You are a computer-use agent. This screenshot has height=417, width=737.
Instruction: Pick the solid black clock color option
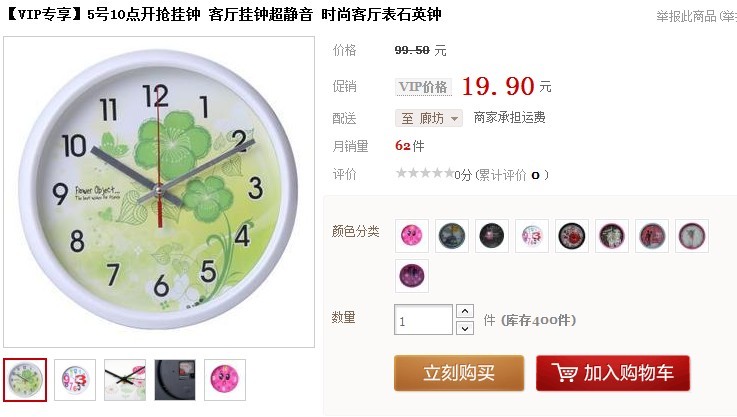click(492, 236)
